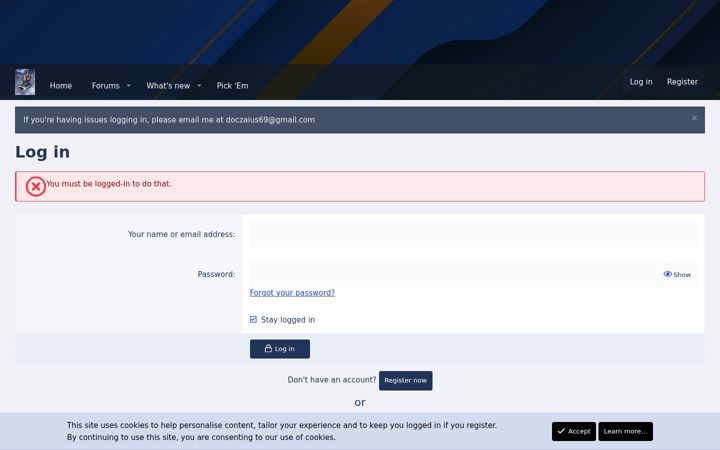Viewport: 720px width, 450px height.
Task: Click the Forgot your password link
Action: [x=292, y=292]
